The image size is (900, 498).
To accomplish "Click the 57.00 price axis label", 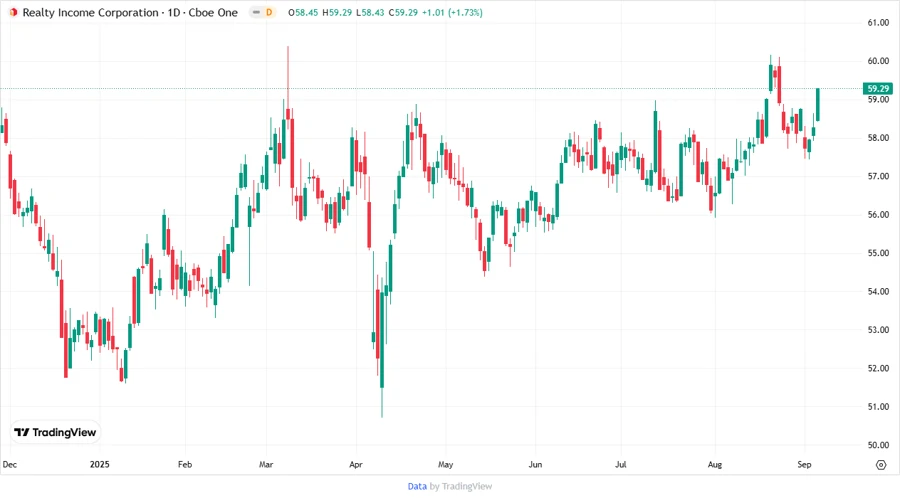I will point(878,176).
